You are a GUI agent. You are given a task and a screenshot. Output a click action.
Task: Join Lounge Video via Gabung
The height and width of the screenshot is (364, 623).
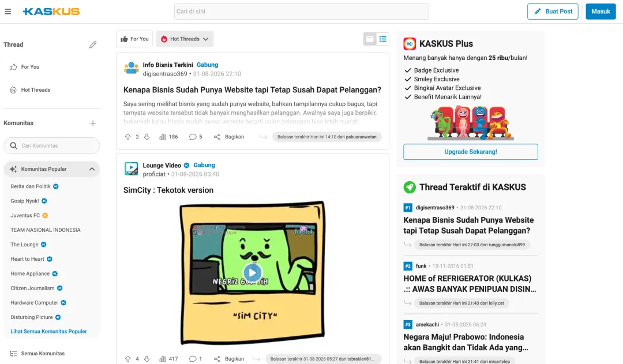coord(204,165)
